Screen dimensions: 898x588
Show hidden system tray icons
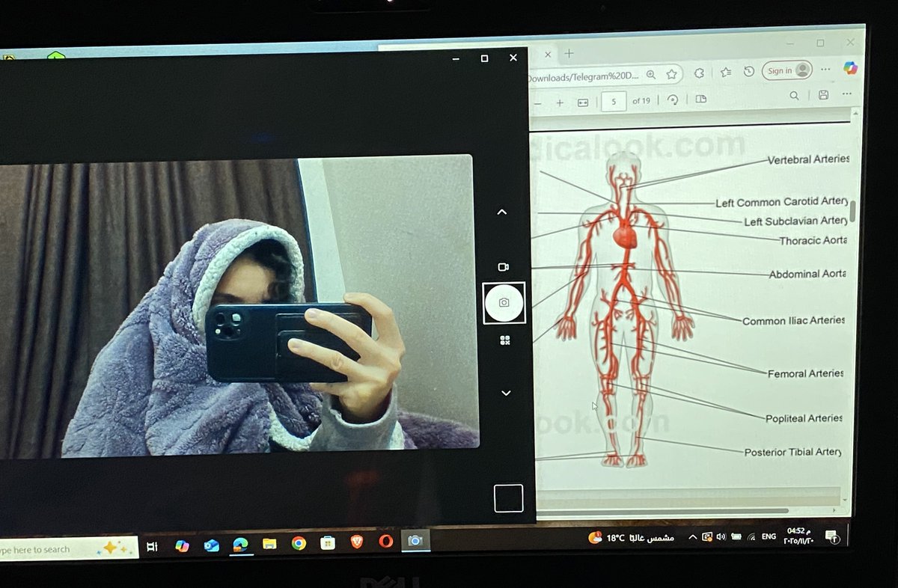692,537
